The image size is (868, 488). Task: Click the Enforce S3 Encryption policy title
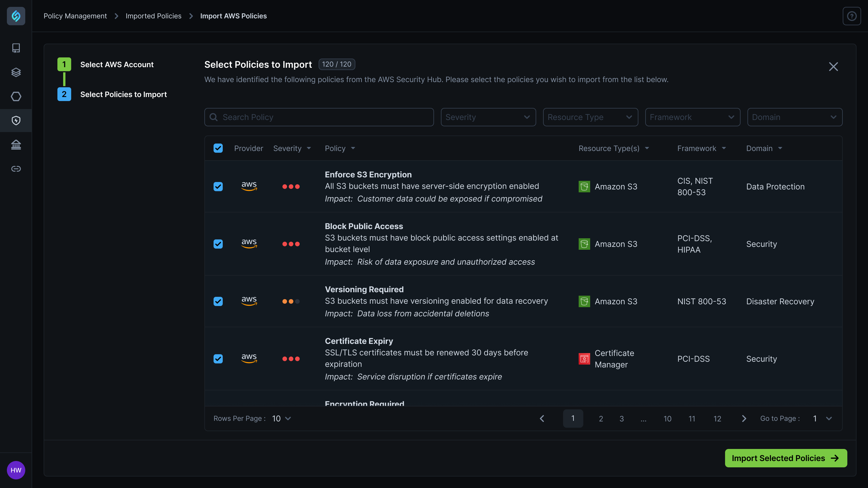368,175
